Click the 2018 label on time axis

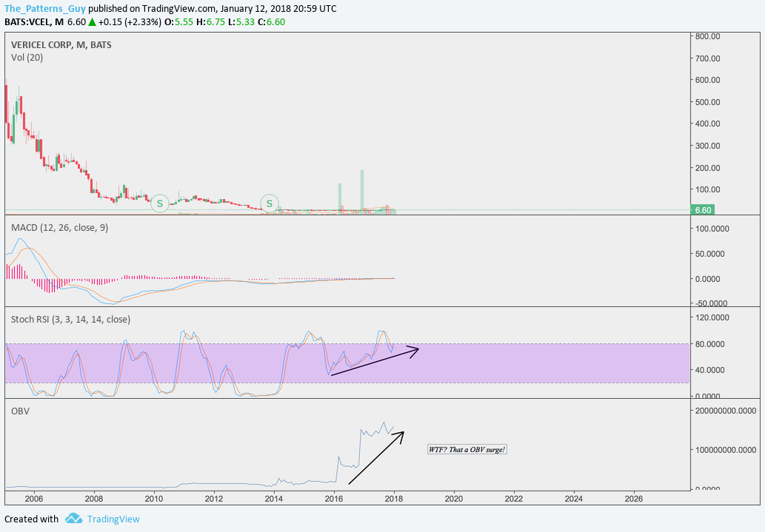(x=394, y=499)
